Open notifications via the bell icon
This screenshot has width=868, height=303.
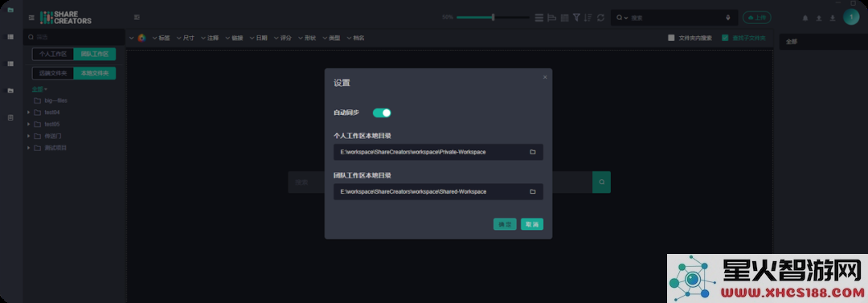click(x=805, y=18)
